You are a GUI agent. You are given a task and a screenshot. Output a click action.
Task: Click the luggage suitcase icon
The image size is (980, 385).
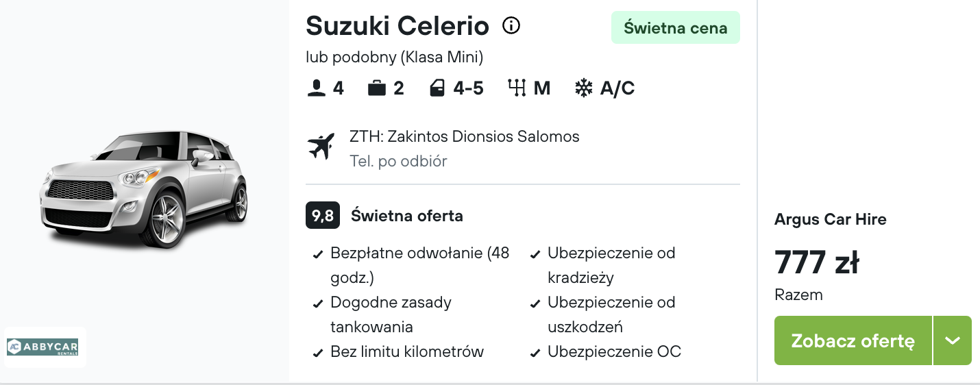(x=376, y=88)
